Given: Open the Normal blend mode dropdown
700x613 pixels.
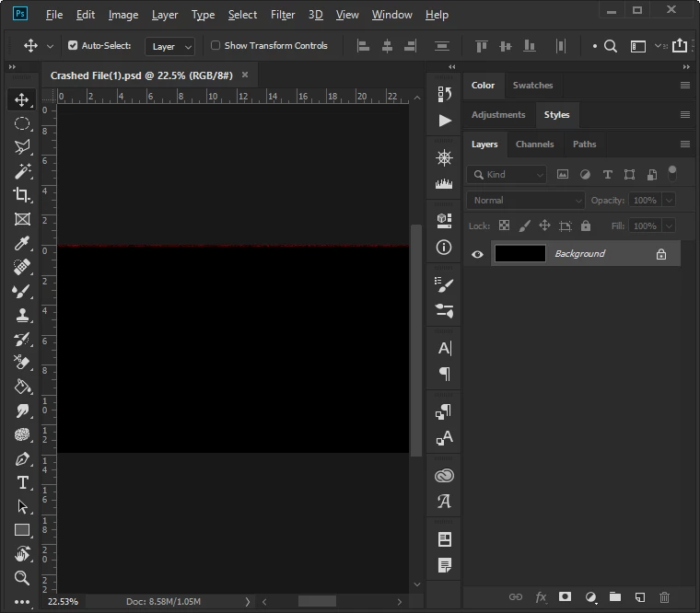Looking at the screenshot, I should (x=525, y=201).
